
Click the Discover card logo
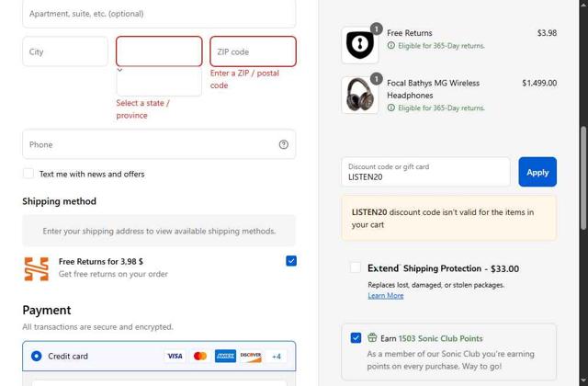tap(251, 356)
